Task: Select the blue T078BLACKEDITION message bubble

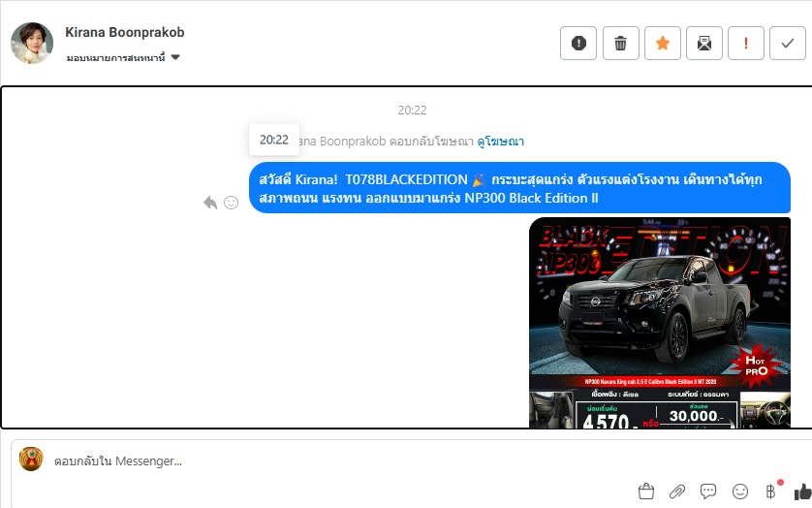Action: point(520,188)
